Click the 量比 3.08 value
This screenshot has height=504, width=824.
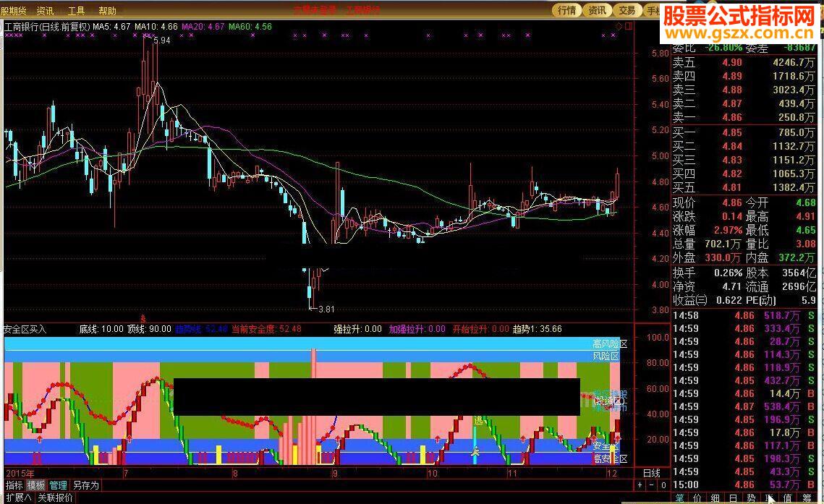coord(806,244)
